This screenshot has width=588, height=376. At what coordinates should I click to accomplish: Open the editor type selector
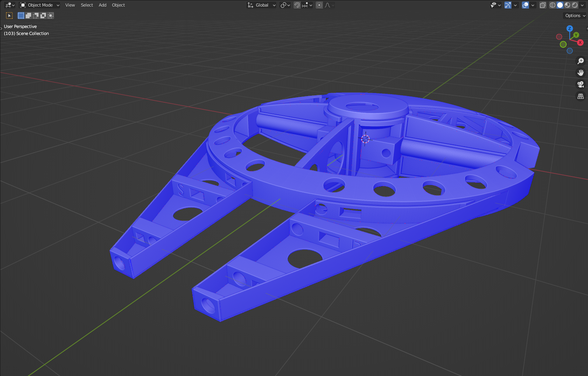click(x=10, y=5)
